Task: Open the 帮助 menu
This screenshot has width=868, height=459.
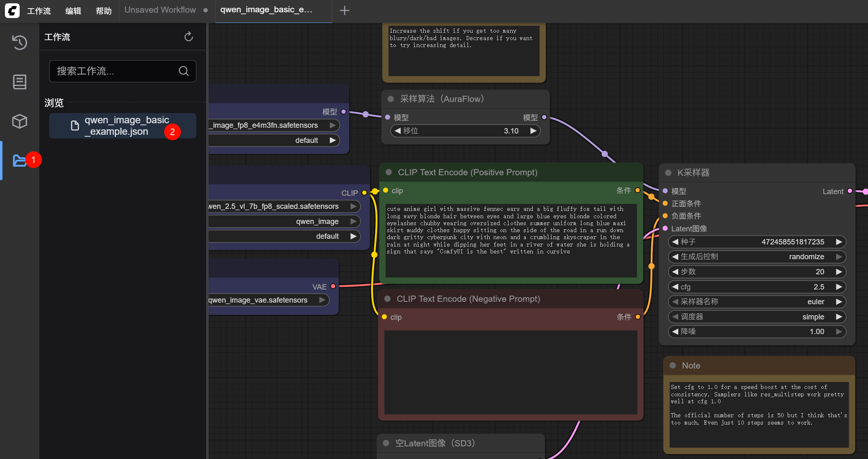Action: [x=103, y=11]
